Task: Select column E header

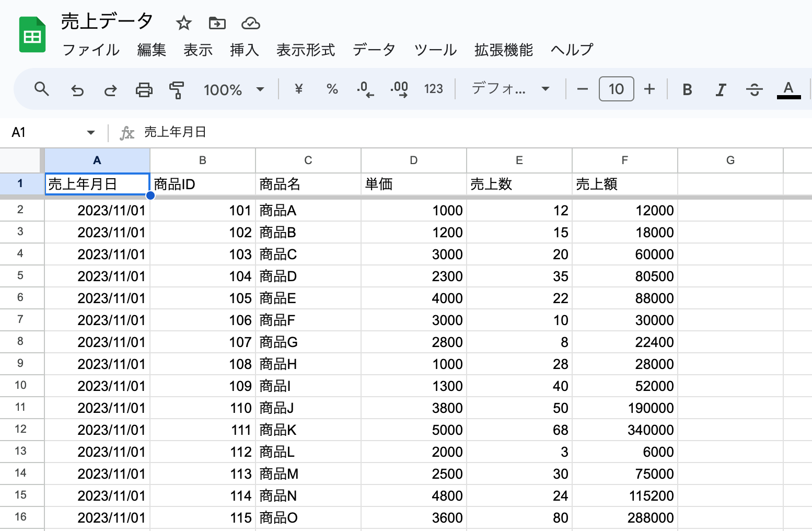Action: click(x=519, y=160)
